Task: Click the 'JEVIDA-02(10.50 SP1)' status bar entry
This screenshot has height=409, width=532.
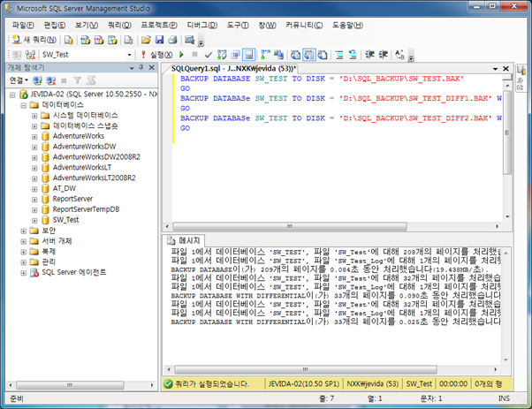Action: [304, 383]
